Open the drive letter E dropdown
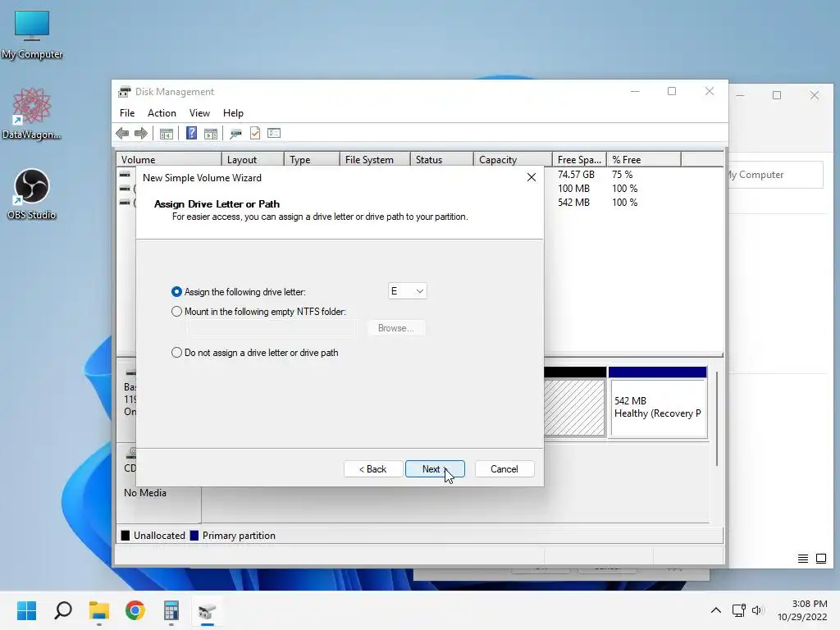840x630 pixels. (x=407, y=291)
